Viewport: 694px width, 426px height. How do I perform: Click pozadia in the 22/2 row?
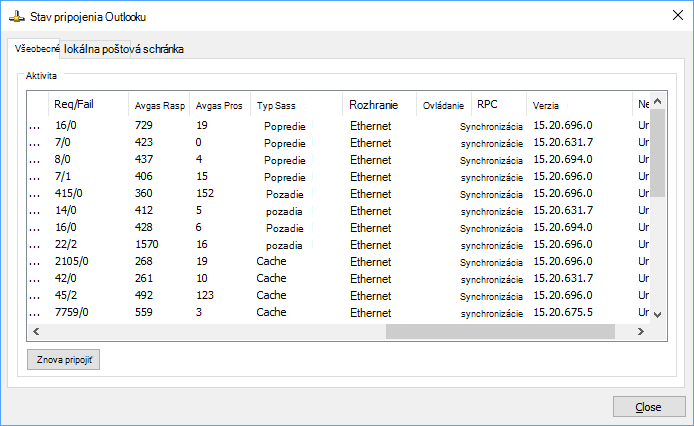[x=284, y=246]
